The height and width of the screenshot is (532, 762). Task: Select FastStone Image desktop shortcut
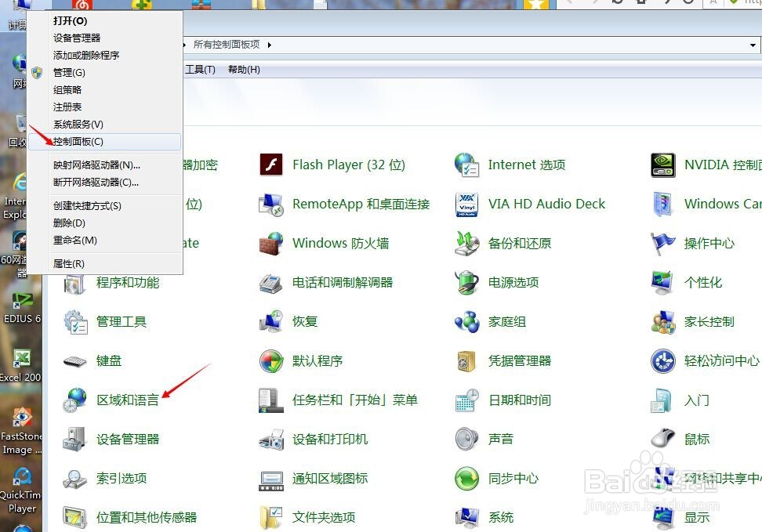[x=21, y=432]
